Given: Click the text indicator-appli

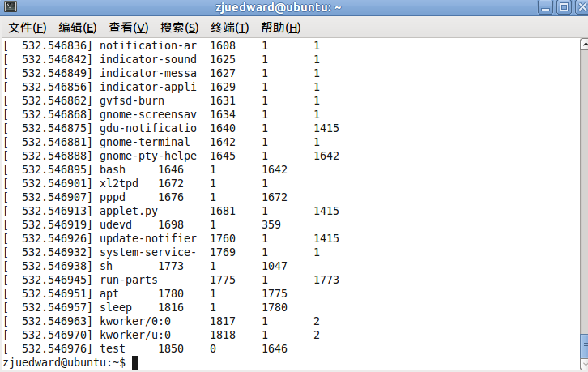Looking at the screenshot, I should [x=147, y=87].
